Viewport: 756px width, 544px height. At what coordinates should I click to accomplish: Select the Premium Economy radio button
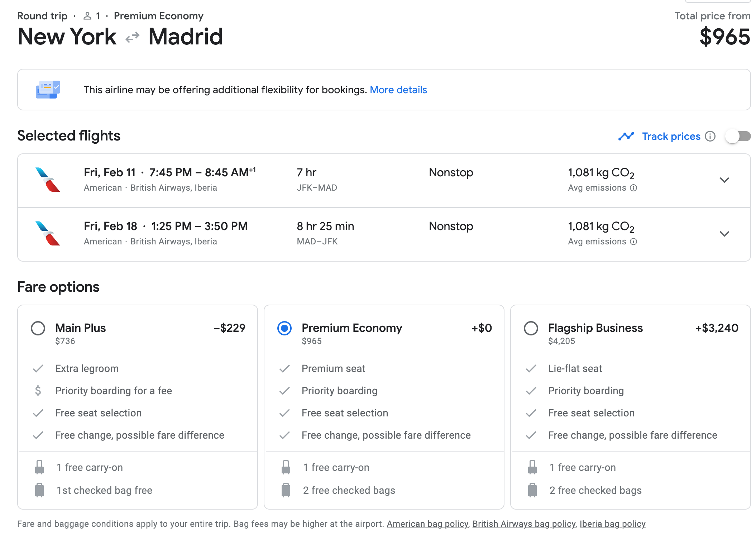point(284,328)
